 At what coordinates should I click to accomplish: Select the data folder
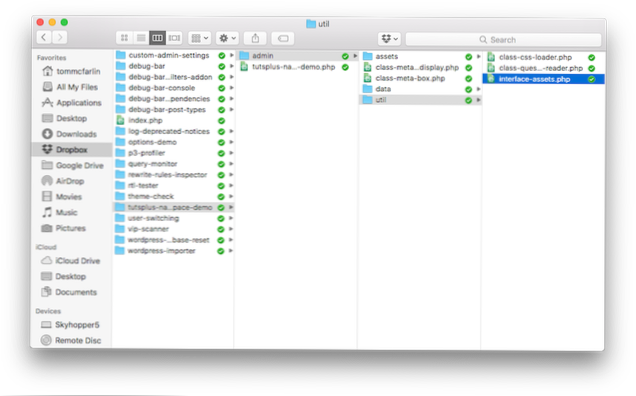point(421,89)
